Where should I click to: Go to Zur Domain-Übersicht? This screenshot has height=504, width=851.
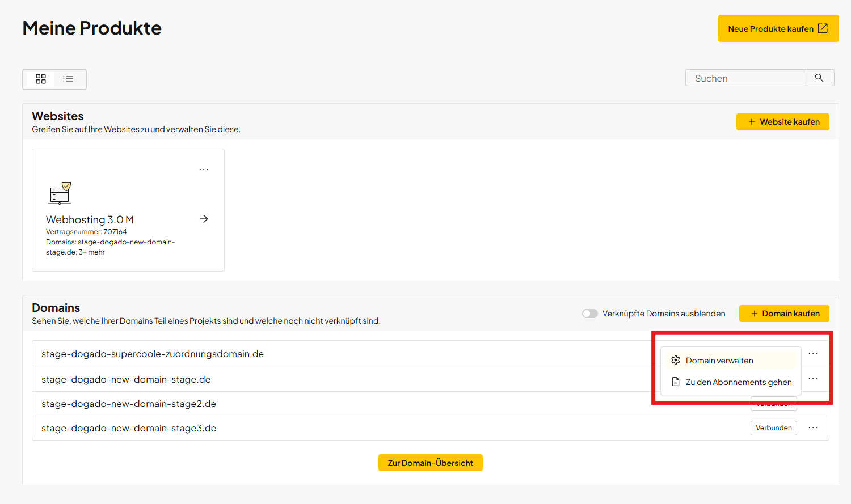430,463
